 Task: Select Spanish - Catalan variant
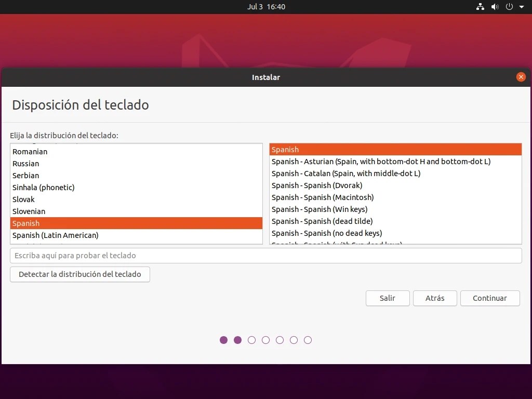coord(346,174)
